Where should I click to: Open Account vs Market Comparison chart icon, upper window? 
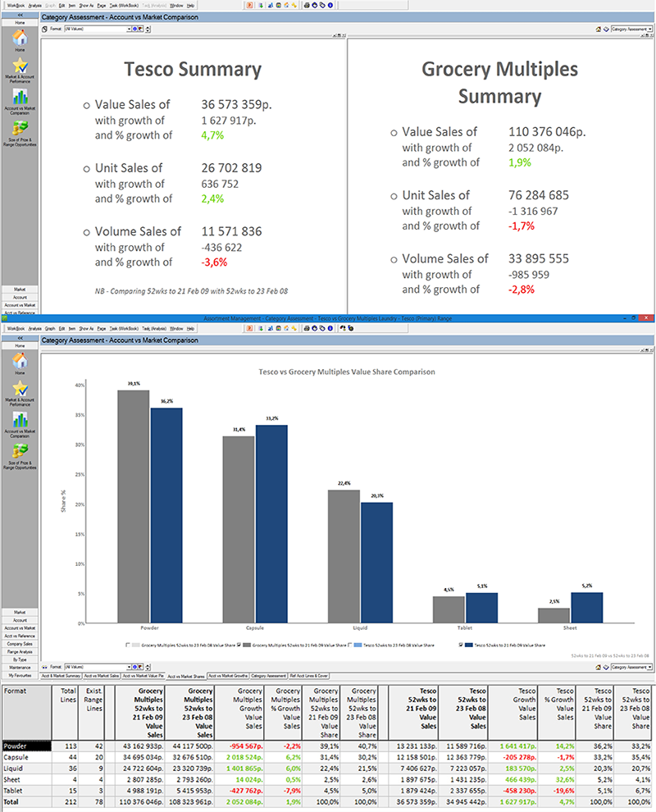pos(20,97)
